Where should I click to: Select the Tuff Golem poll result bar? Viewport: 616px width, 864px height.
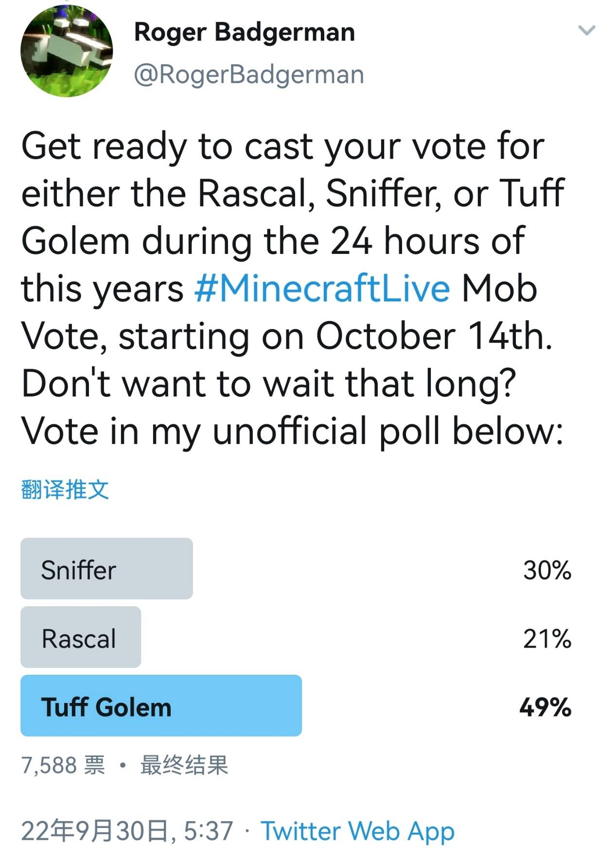point(161,706)
